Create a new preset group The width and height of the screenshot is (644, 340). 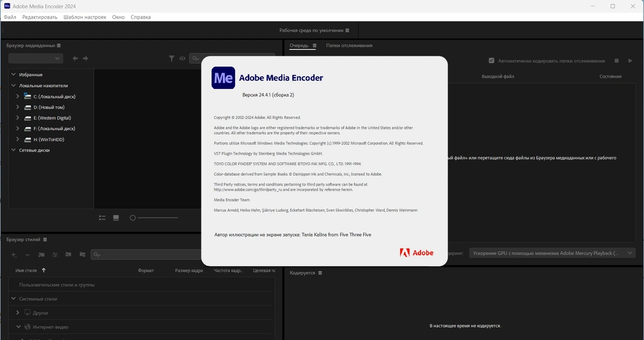tap(41, 255)
